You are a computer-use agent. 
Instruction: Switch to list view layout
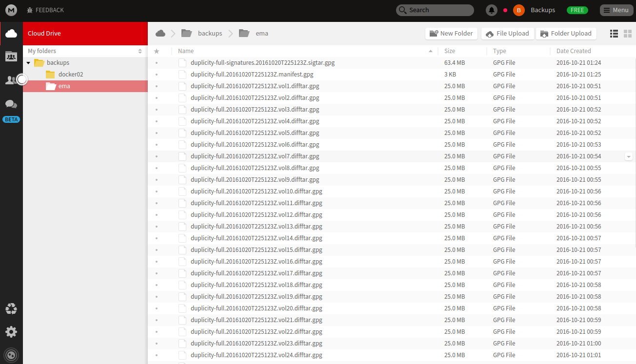pyautogui.click(x=614, y=34)
